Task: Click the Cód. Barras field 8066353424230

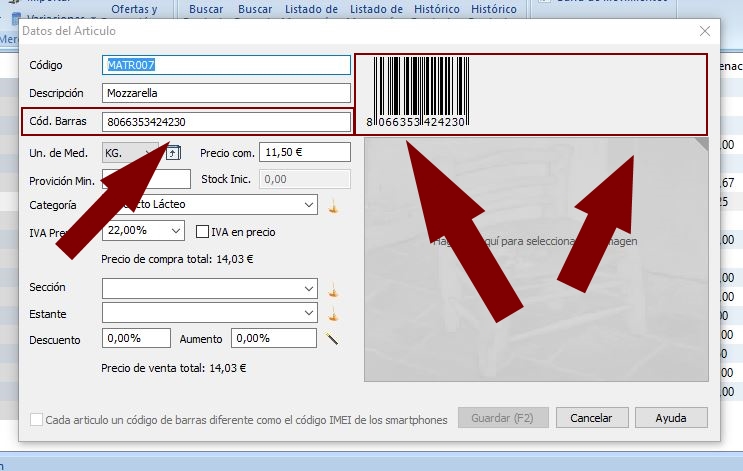Action: 226,122
